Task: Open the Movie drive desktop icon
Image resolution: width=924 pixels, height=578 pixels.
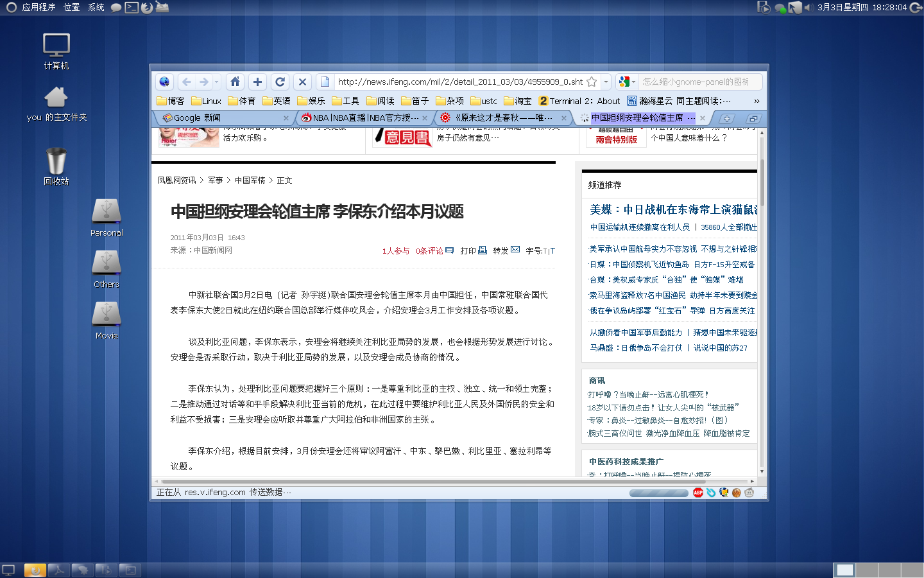Action: tap(107, 320)
